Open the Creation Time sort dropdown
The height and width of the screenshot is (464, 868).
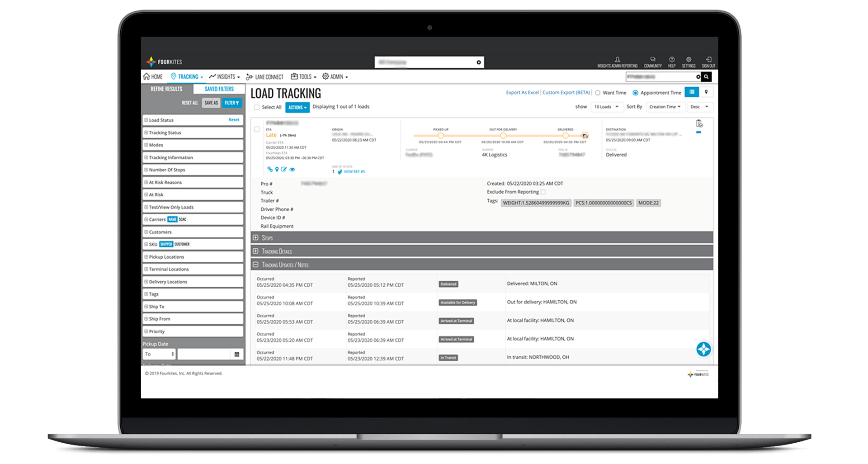pos(665,107)
